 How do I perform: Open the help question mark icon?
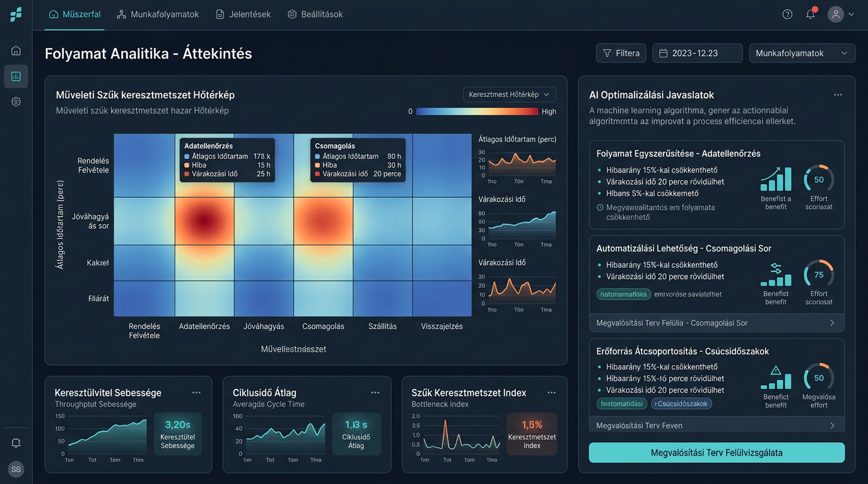click(787, 14)
